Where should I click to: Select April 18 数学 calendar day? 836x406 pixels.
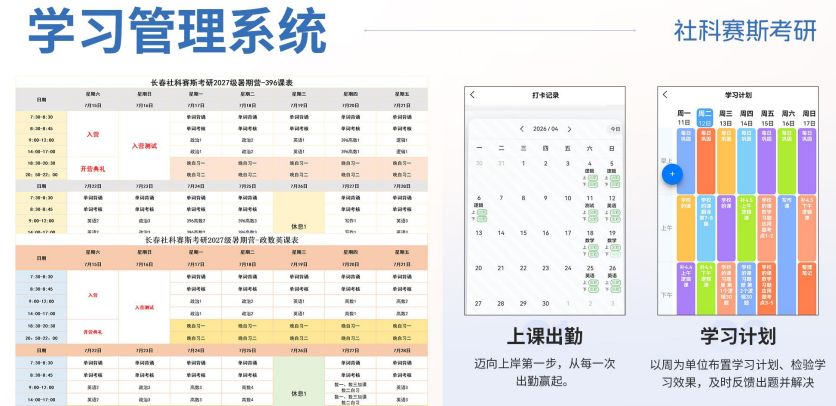click(590, 243)
